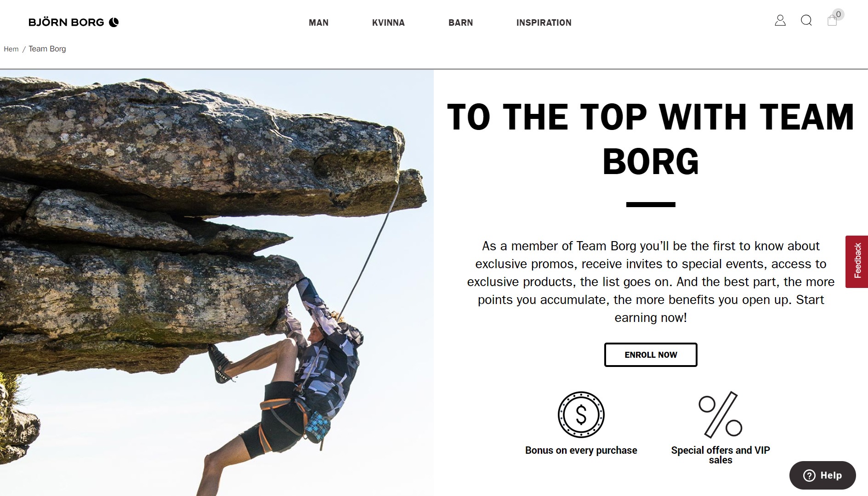Open the shopping bag cart icon
This screenshot has width=868, height=496.
832,21
